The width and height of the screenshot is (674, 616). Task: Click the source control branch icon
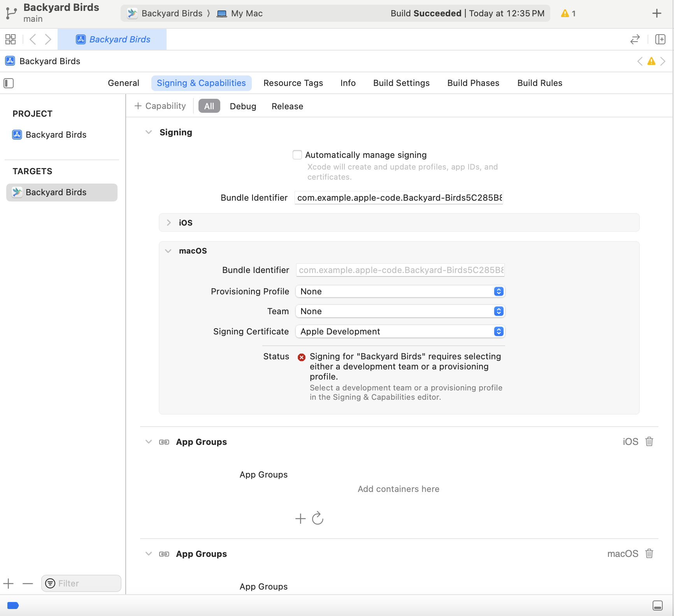coord(11,14)
